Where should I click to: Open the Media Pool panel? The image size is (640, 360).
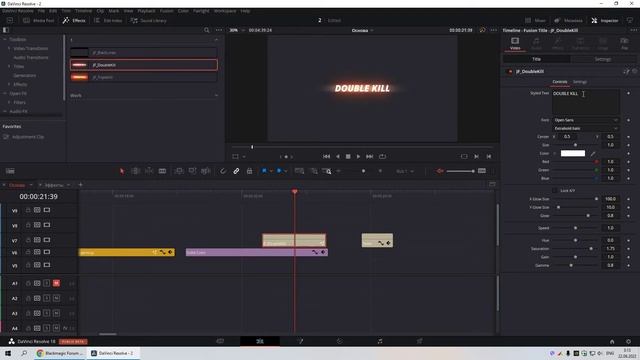point(39,20)
